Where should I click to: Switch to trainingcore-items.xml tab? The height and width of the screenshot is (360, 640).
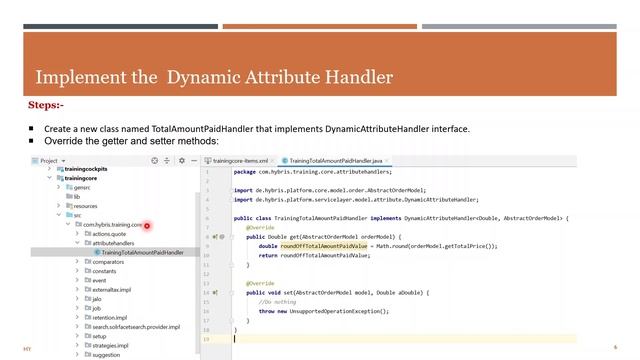tap(240, 161)
